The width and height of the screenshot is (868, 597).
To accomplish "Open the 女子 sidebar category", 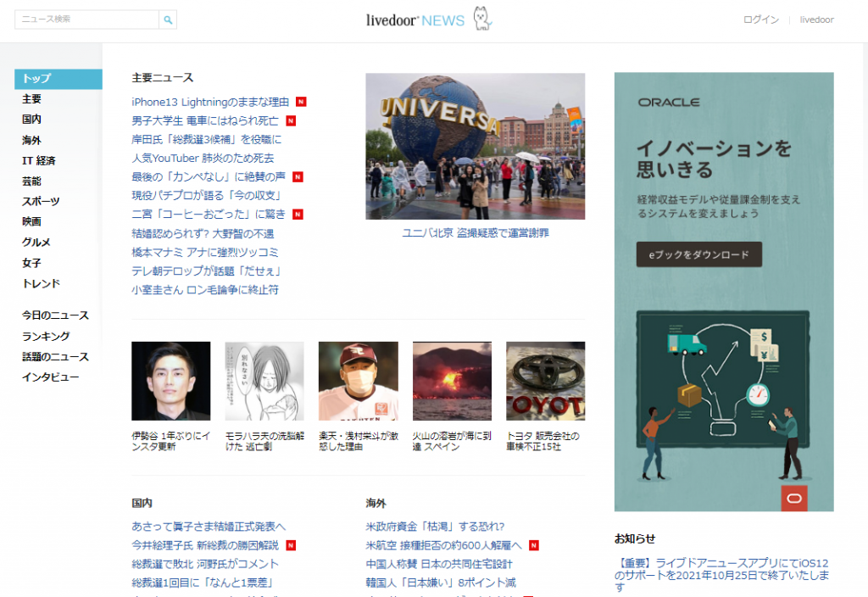I will [x=31, y=263].
